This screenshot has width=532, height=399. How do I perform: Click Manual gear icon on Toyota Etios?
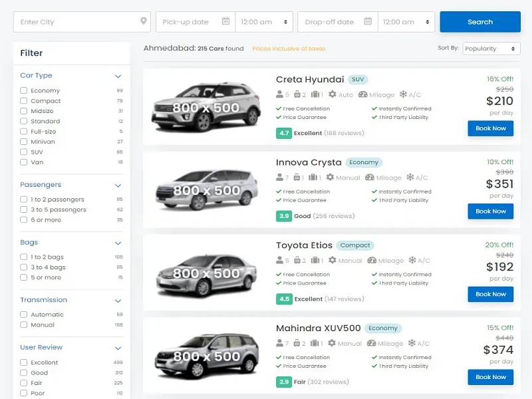coord(332,260)
